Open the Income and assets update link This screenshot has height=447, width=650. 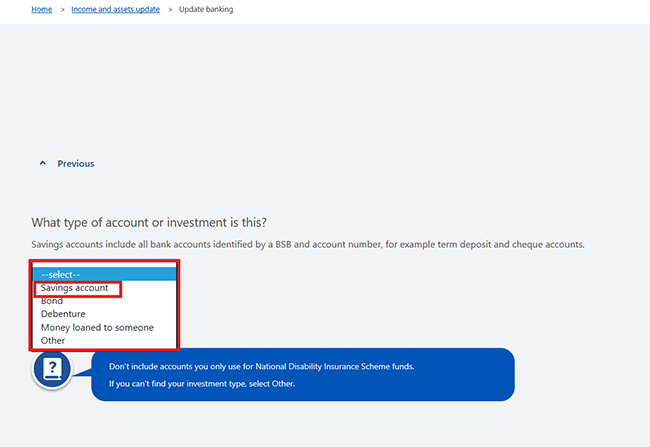(116, 9)
